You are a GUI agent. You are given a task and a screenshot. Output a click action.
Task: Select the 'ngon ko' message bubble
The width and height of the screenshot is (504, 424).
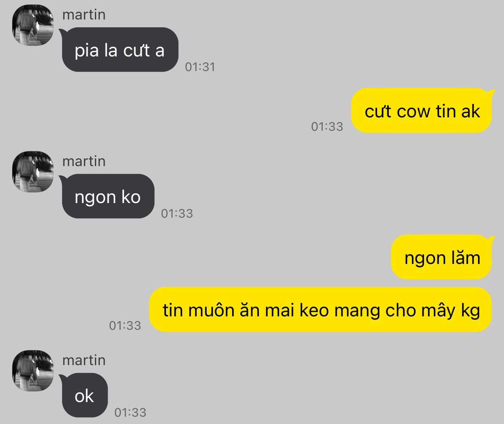108,196
